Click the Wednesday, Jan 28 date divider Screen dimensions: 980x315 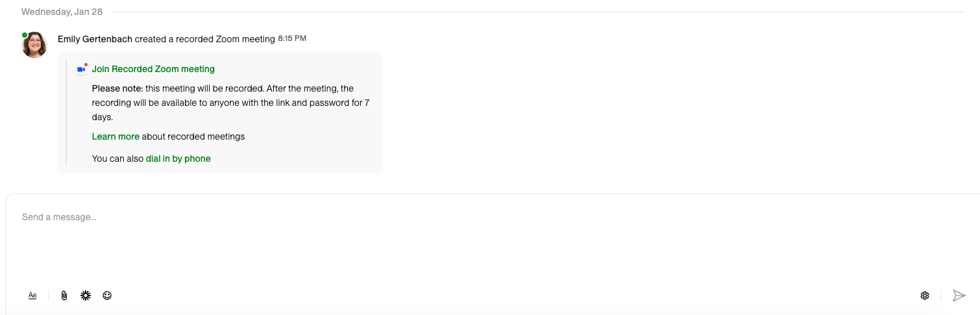point(62,12)
